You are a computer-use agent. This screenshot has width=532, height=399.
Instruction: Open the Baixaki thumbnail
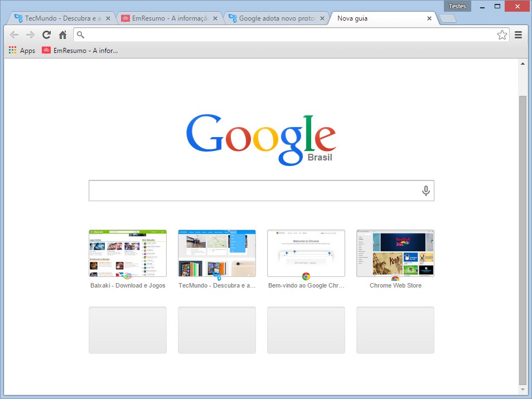point(128,253)
